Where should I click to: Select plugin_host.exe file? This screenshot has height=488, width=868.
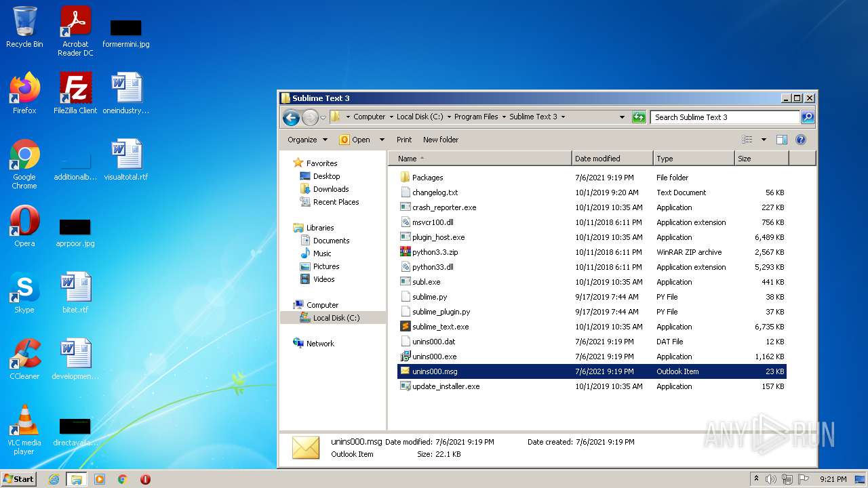pos(591,237)
